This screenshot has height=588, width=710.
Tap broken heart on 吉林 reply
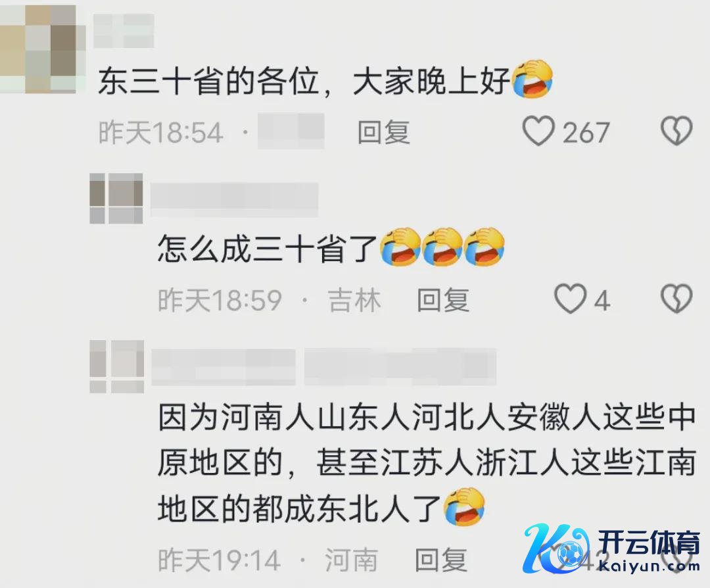click(676, 299)
